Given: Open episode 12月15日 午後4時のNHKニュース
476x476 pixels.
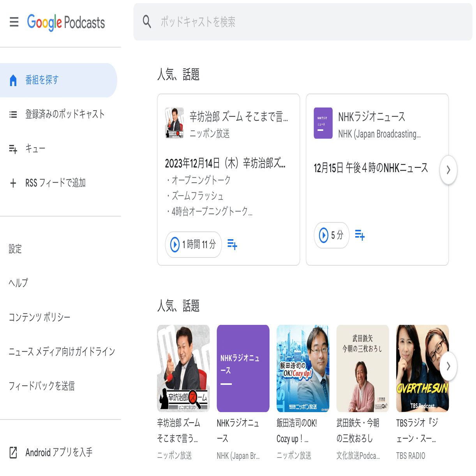Looking at the screenshot, I should (371, 168).
